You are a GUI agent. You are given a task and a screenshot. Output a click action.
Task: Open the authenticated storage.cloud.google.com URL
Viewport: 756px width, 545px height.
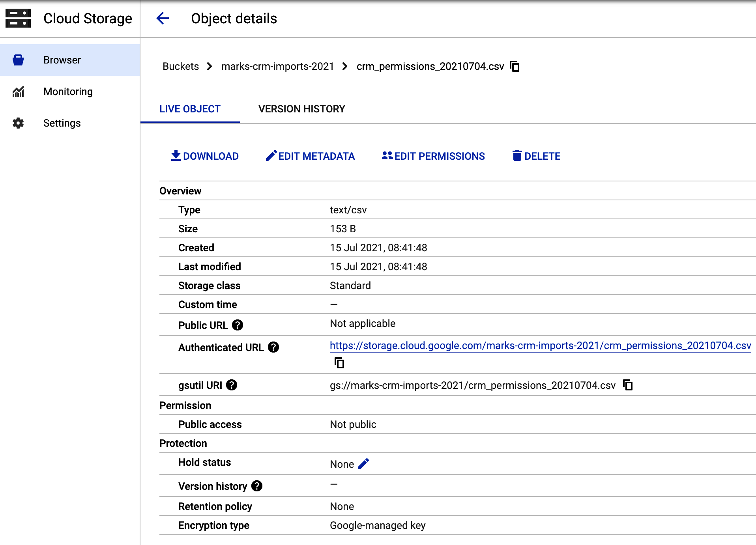(x=540, y=345)
